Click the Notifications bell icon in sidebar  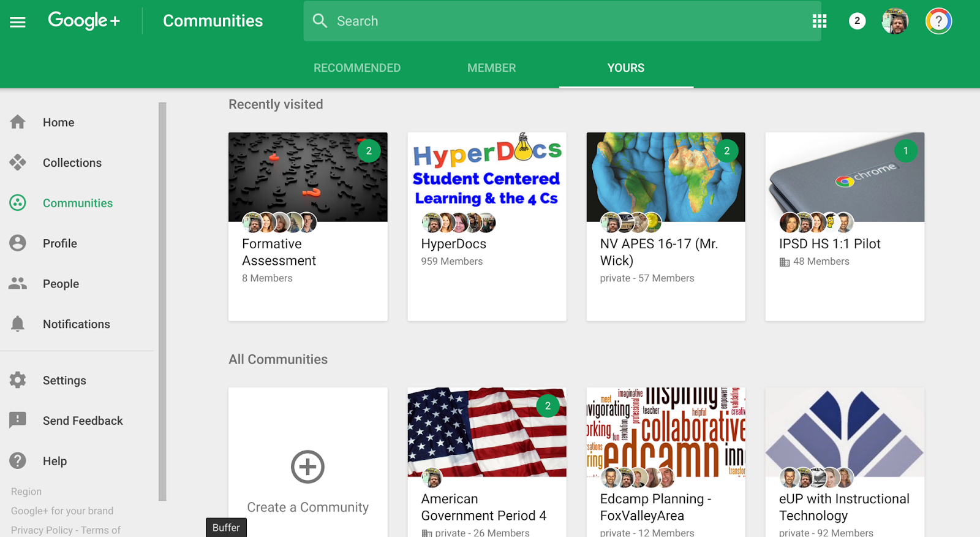18,324
